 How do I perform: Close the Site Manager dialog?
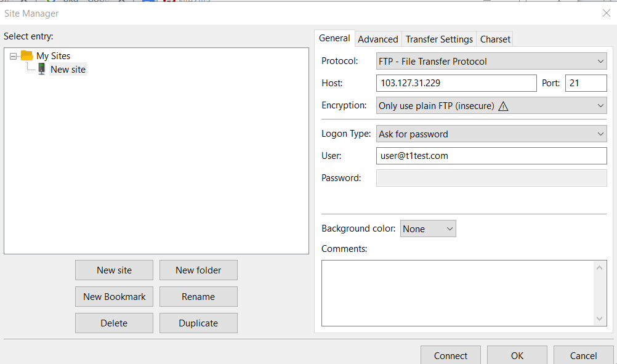pyautogui.click(x=607, y=13)
